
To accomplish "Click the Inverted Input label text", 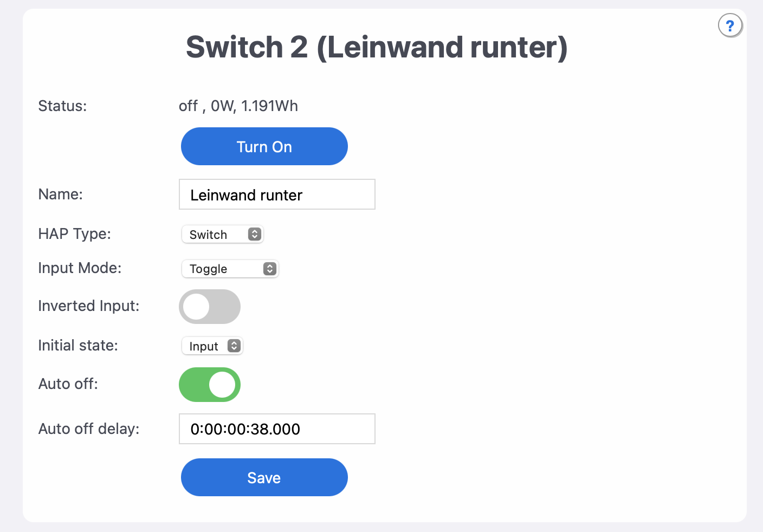I will click(88, 306).
